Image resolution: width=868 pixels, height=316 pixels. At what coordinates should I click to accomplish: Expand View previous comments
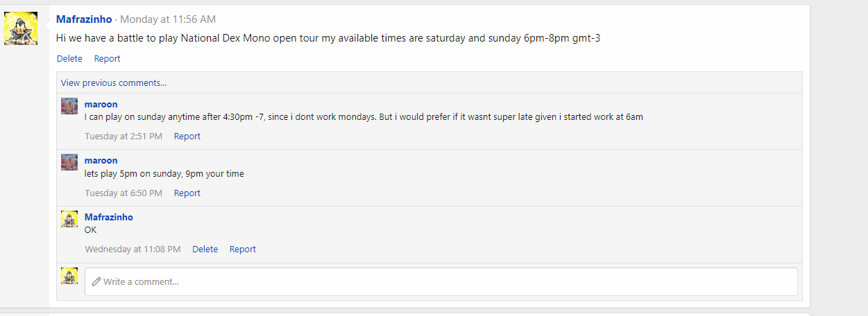click(114, 83)
